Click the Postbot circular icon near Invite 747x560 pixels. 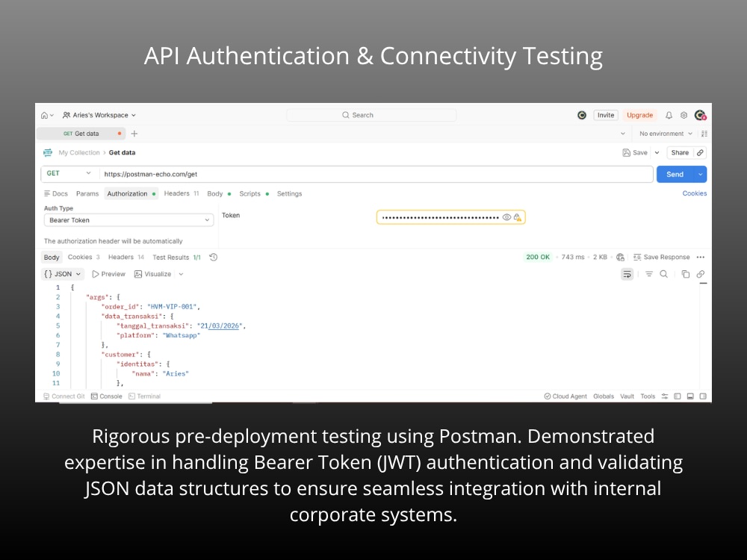point(582,115)
